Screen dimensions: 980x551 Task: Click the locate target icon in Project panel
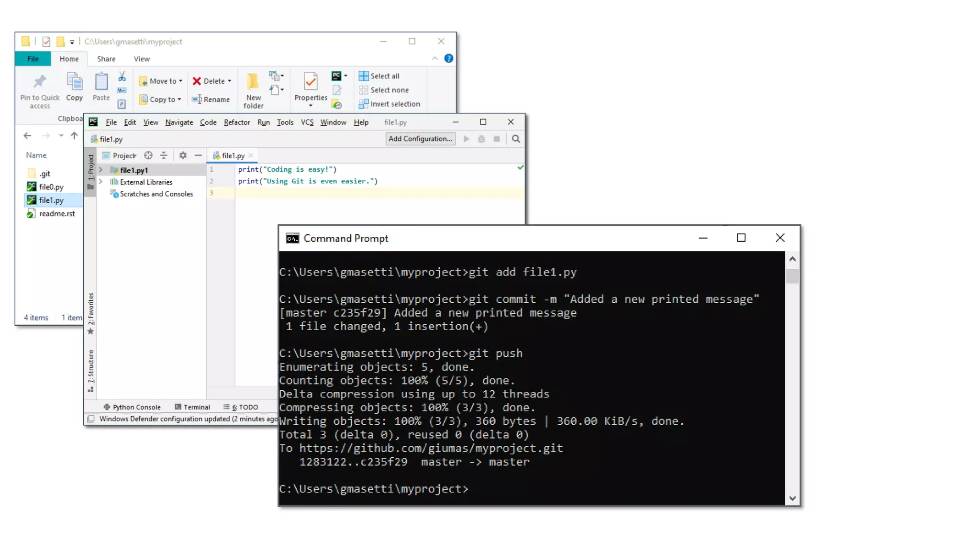pos(148,155)
